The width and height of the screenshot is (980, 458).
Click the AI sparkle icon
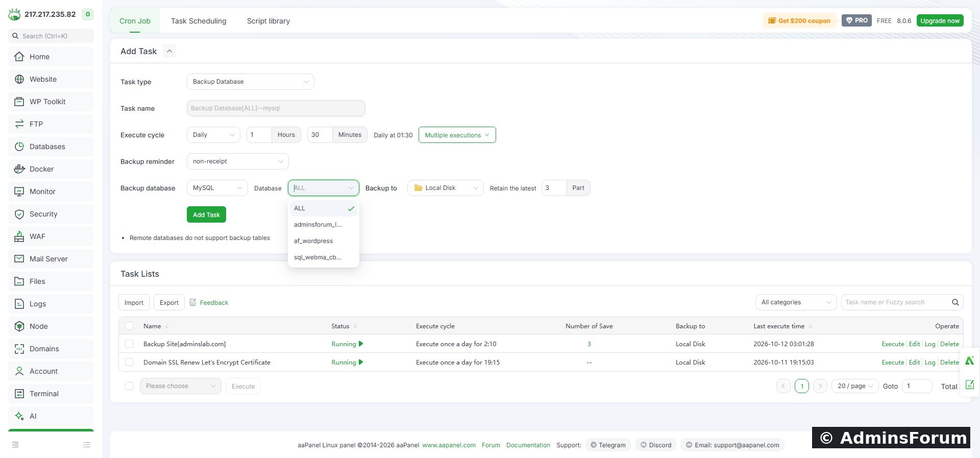19,416
